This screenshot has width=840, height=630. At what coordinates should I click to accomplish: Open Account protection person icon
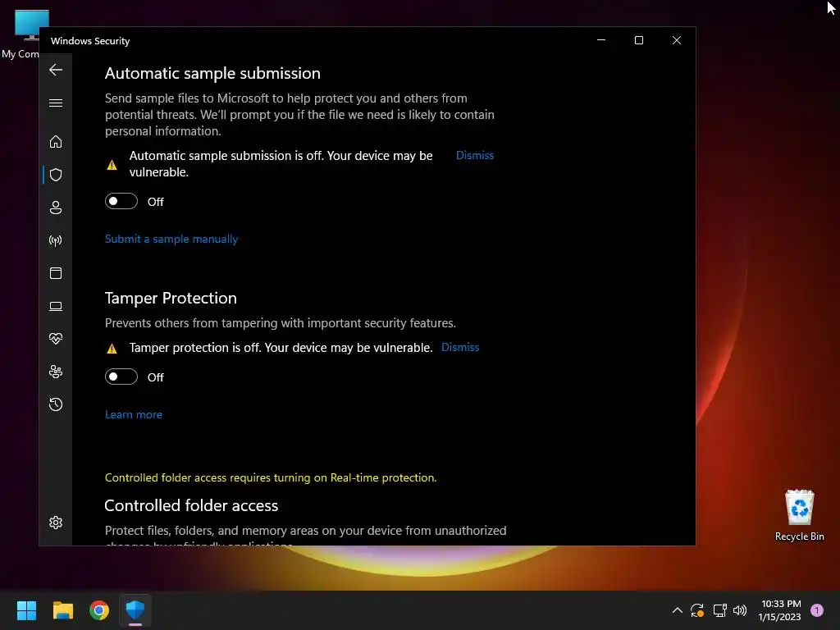pyautogui.click(x=56, y=208)
